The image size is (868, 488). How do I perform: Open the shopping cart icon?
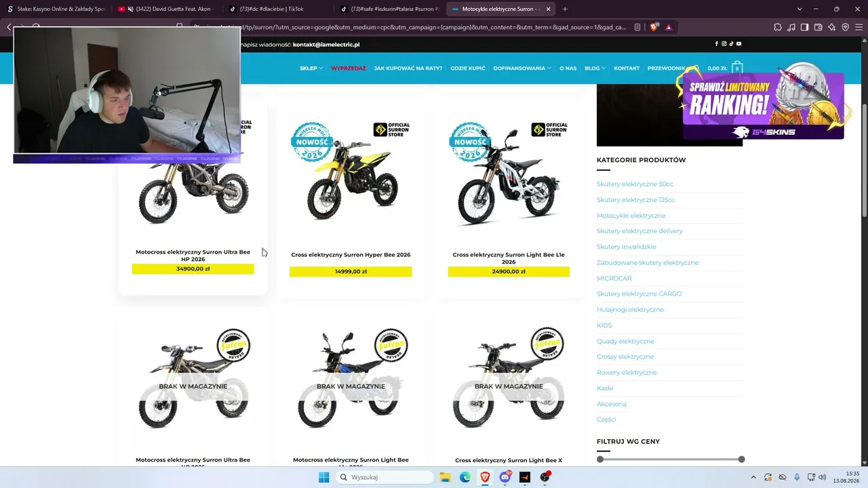click(x=737, y=68)
